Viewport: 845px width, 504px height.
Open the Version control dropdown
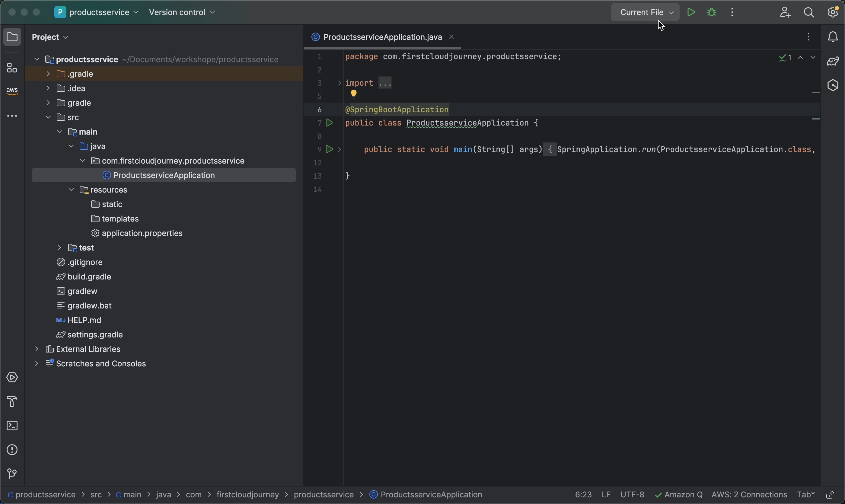coord(182,12)
